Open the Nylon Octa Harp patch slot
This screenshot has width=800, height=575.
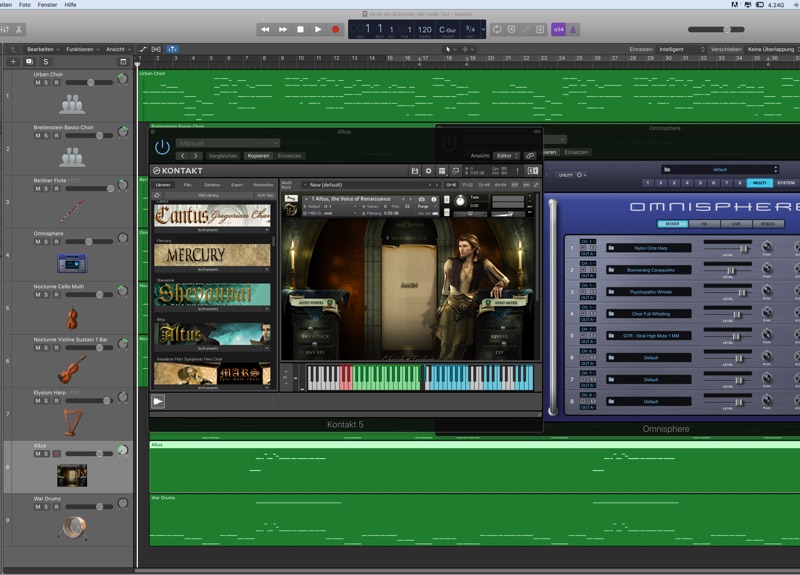click(651, 248)
